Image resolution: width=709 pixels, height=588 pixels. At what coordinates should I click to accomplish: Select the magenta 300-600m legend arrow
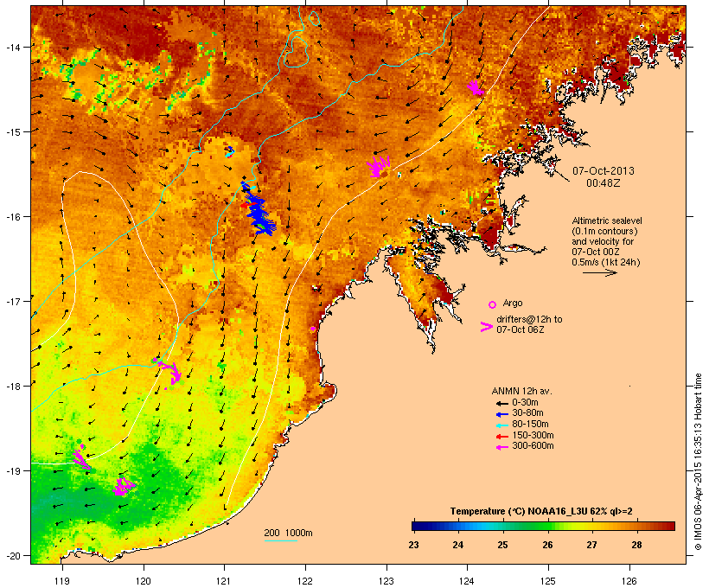tap(501, 447)
